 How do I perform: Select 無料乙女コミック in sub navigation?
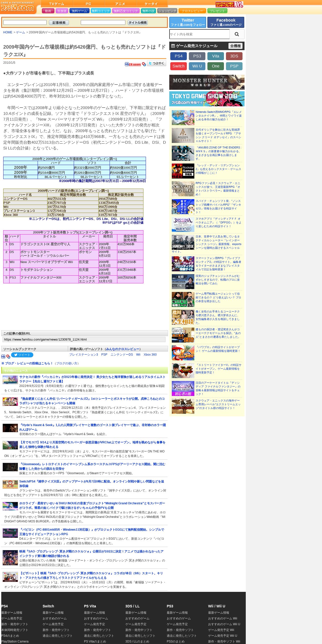[x=126, y=11]
